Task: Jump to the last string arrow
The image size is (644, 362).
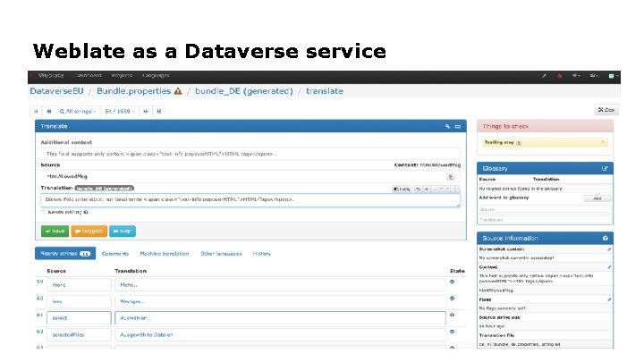Action: tap(159, 111)
